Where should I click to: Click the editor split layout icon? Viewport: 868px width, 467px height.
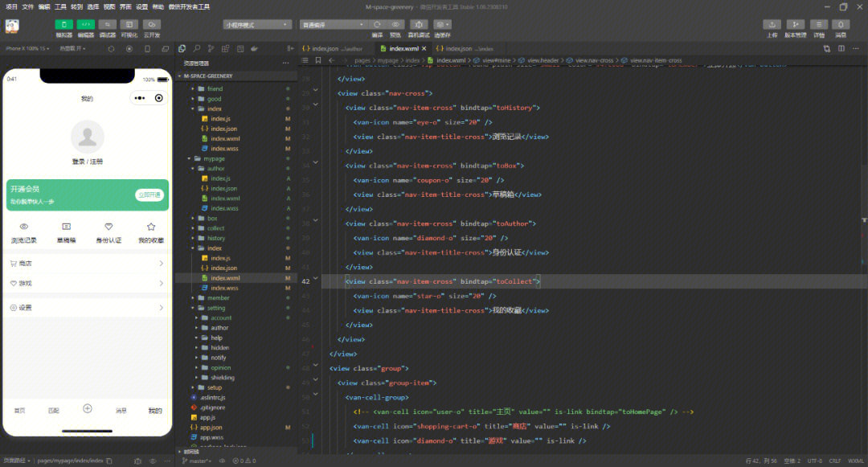click(841, 49)
